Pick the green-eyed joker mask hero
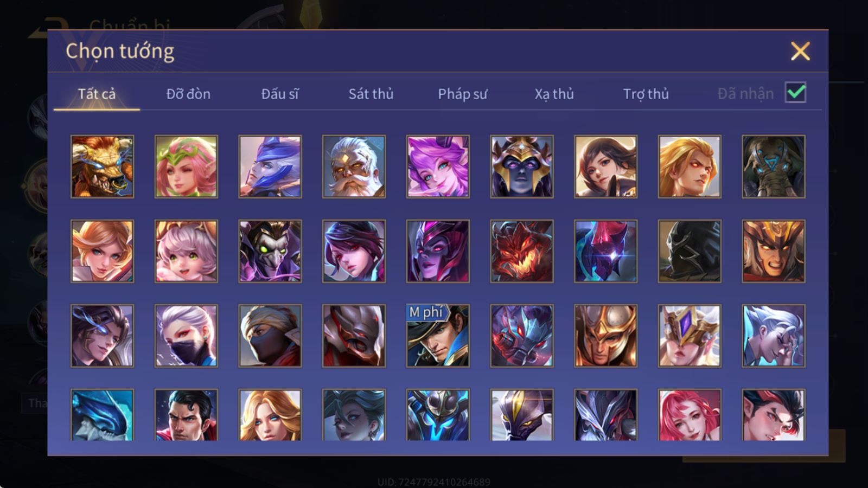 point(270,251)
